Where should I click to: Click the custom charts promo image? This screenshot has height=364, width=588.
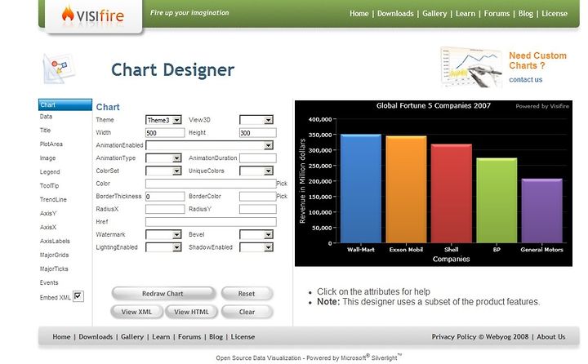471,67
